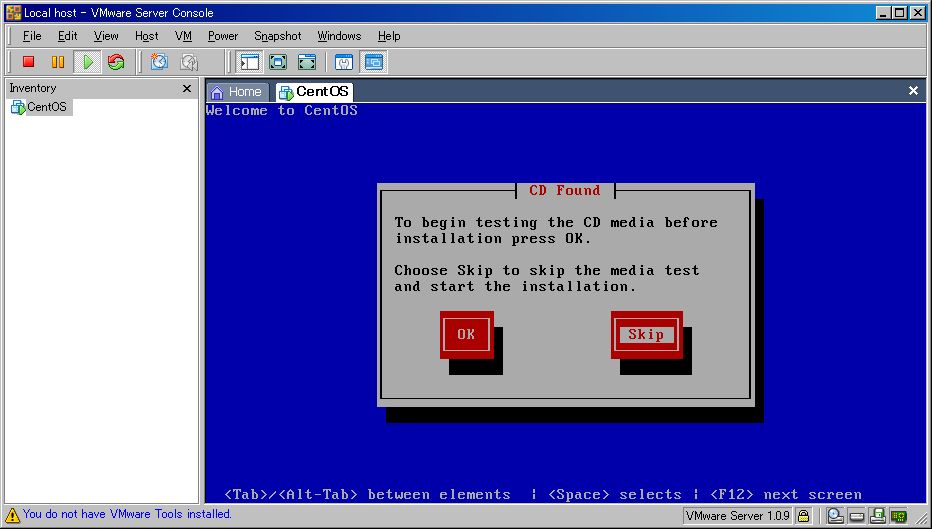Viewport: 932px width, 529px height.
Task: Toggle the Console view toolbar icon
Action: 374,62
